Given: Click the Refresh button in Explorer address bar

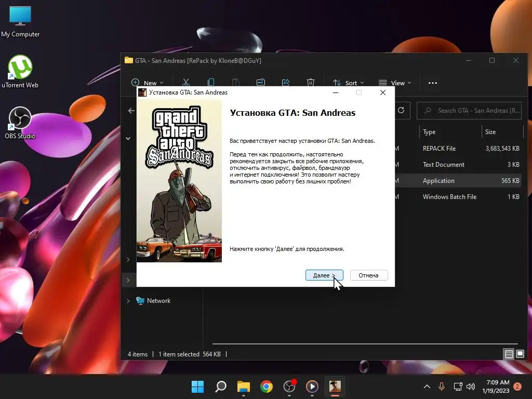Looking at the screenshot, I should pyautogui.click(x=401, y=110).
